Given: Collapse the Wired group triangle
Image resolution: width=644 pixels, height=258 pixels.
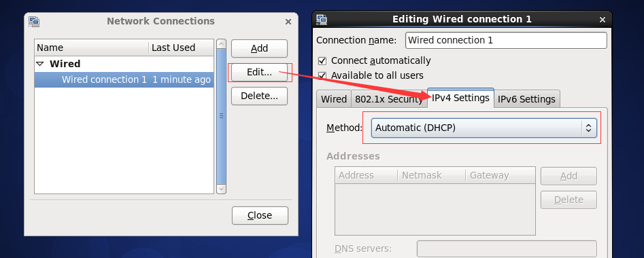Looking at the screenshot, I should pos(40,64).
